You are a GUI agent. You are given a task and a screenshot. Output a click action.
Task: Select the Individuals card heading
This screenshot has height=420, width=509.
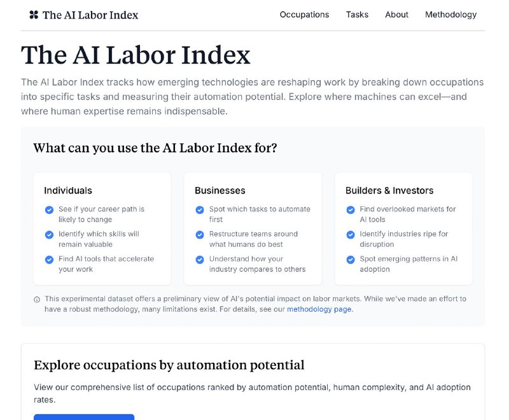pyautogui.click(x=68, y=190)
